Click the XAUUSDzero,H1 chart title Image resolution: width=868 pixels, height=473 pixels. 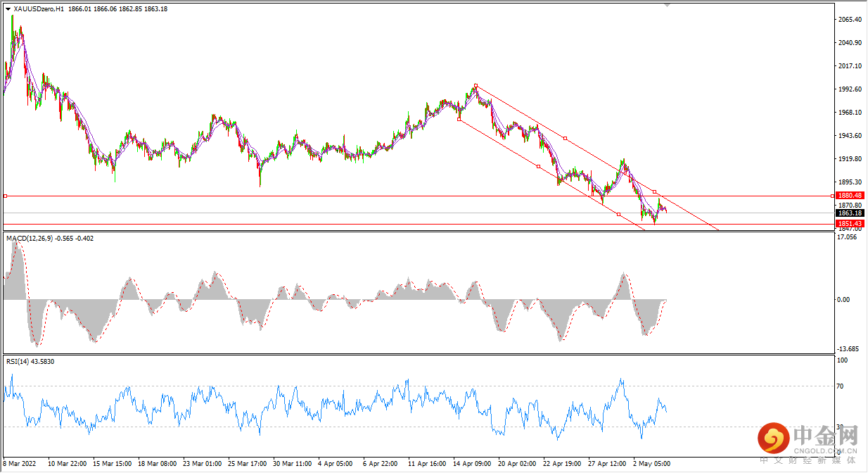click(x=39, y=8)
